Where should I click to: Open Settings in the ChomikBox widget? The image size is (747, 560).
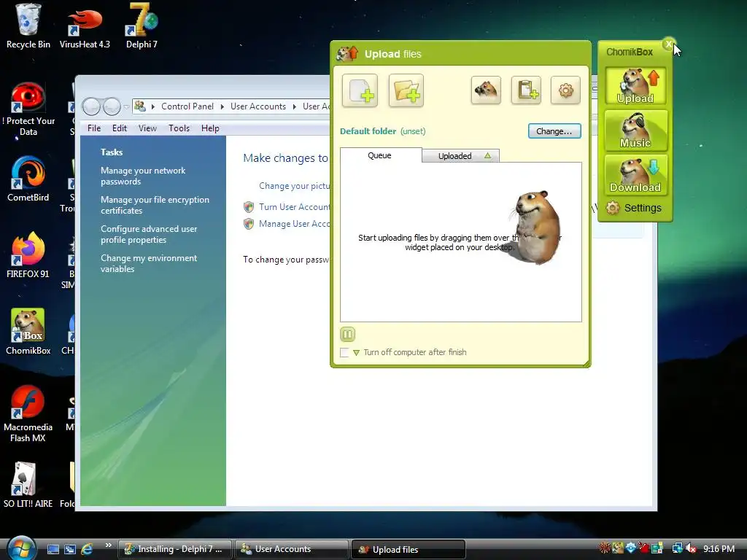tap(634, 208)
